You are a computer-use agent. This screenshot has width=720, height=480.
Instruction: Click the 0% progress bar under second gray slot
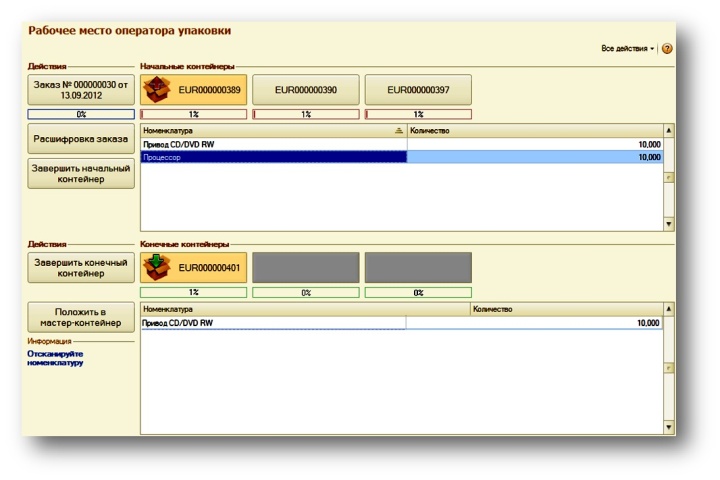click(x=418, y=292)
